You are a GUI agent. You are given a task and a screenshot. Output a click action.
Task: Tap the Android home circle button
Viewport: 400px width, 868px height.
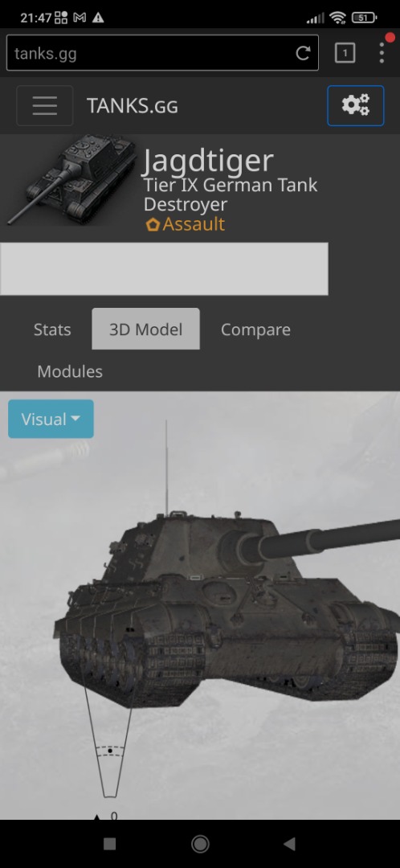tap(200, 844)
